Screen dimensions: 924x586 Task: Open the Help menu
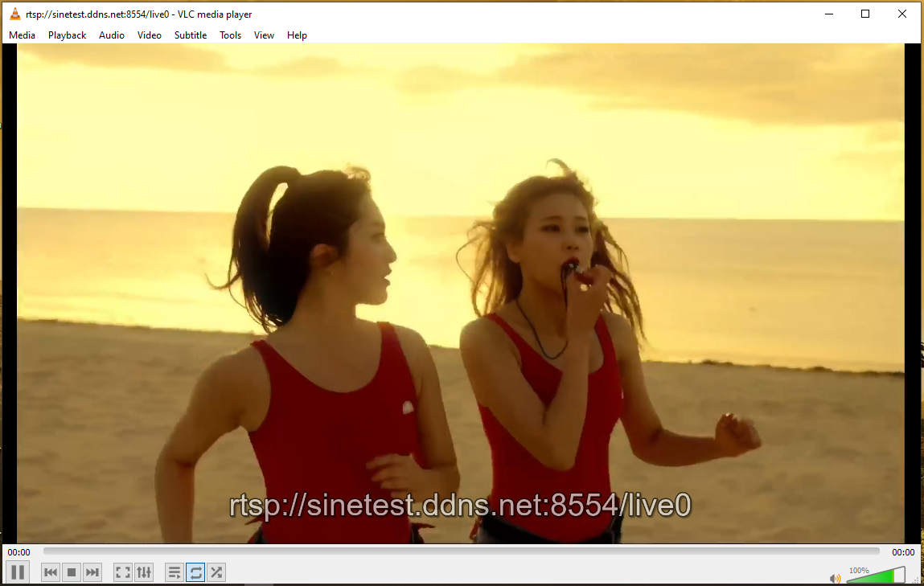pyautogui.click(x=297, y=35)
